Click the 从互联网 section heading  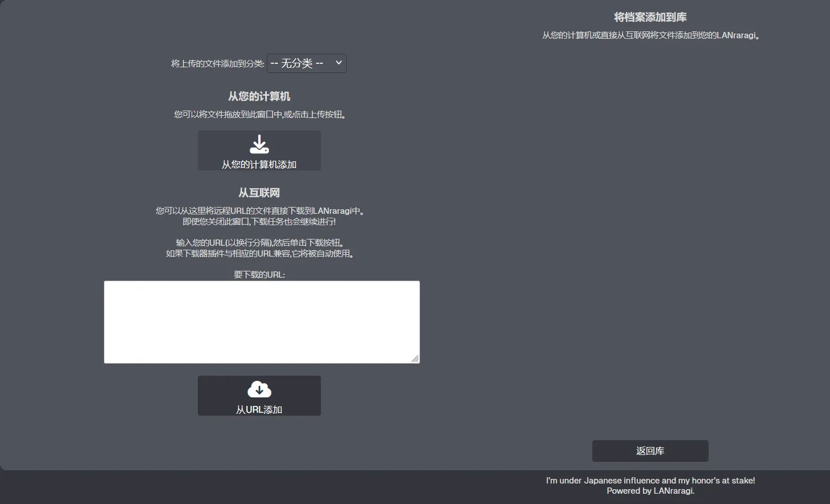pos(259,193)
